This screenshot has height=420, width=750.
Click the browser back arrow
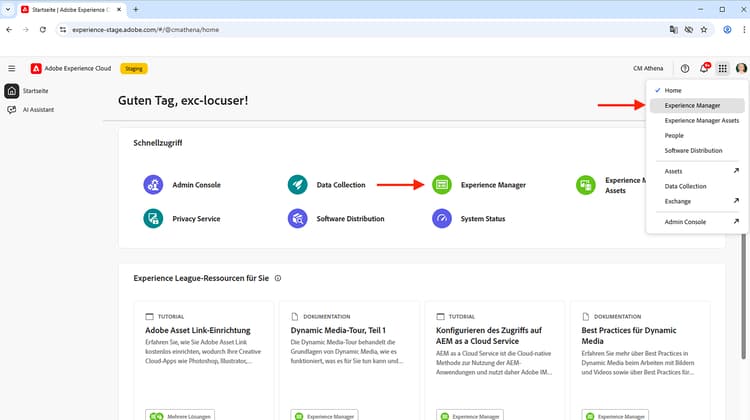(9, 30)
